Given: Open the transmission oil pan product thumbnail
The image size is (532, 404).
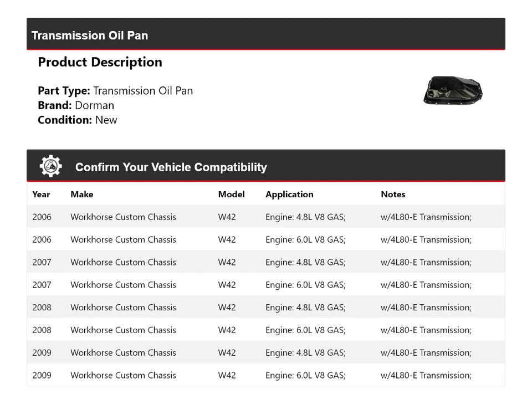Looking at the screenshot, I should coord(453,90).
